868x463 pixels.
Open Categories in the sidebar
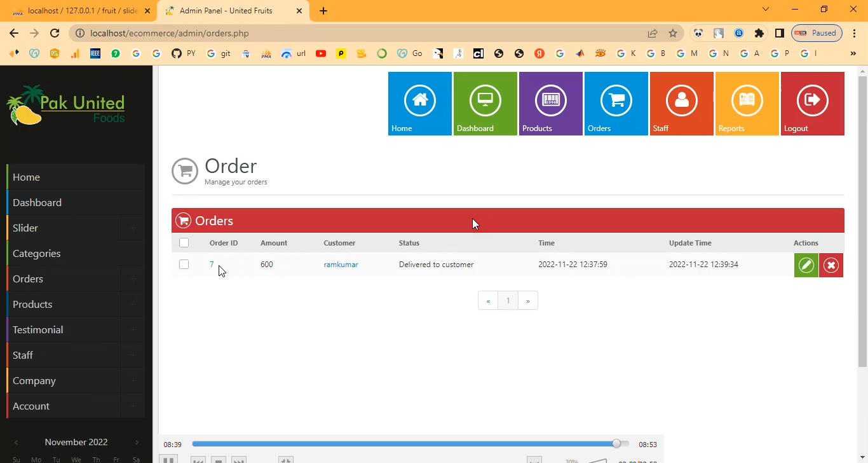click(37, 253)
